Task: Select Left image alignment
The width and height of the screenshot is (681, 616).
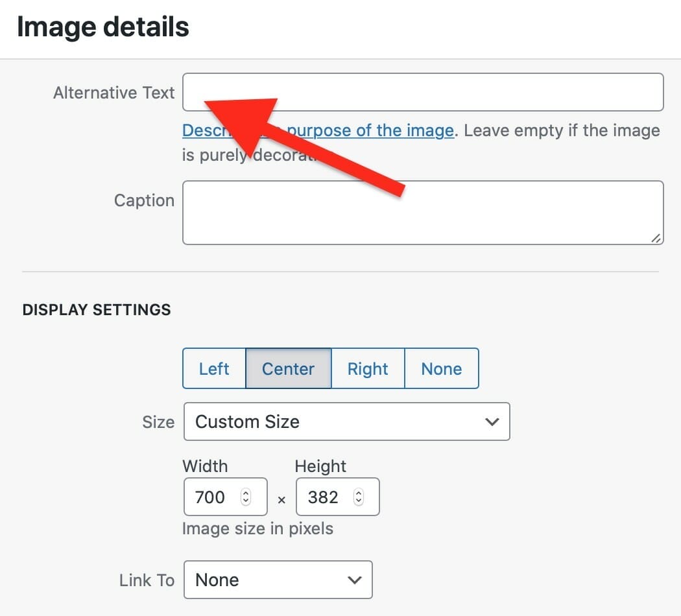Action: coord(214,368)
